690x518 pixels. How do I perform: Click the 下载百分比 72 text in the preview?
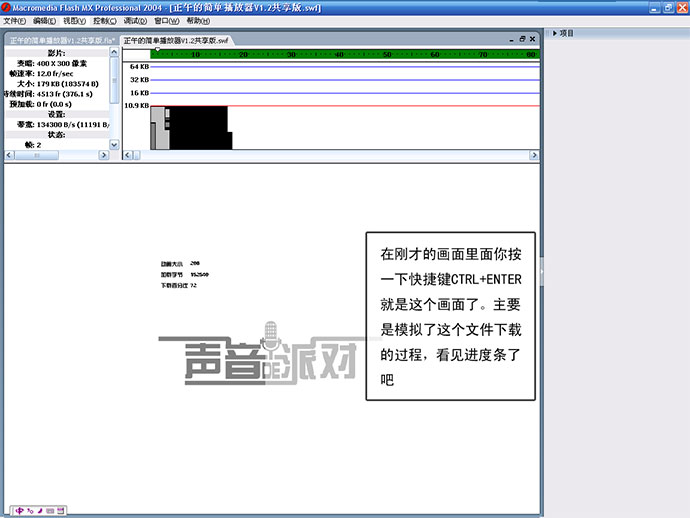pyautogui.click(x=179, y=285)
